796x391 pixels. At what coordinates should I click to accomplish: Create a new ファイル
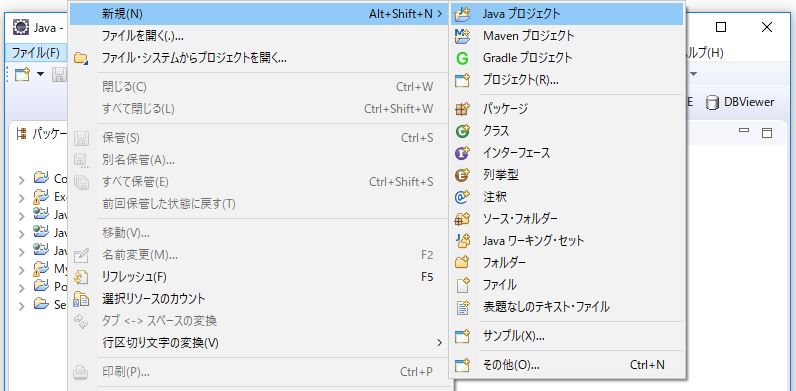point(567,285)
